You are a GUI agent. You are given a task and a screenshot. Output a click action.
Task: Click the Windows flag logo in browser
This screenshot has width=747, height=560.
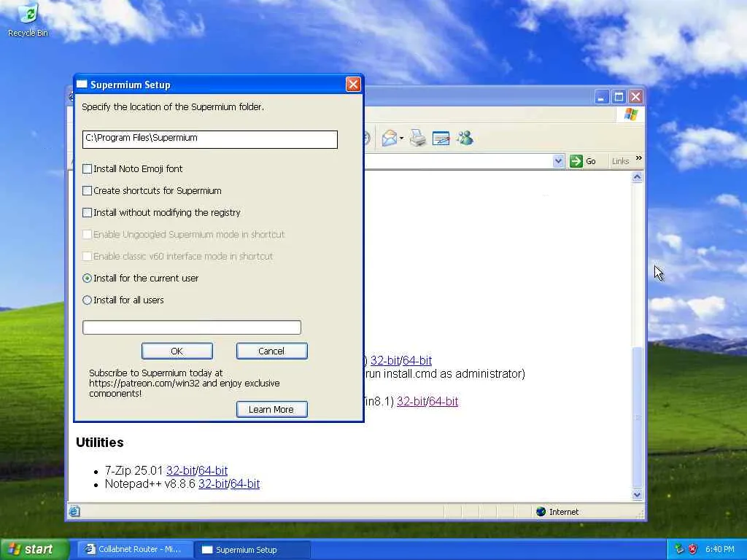tap(631, 114)
